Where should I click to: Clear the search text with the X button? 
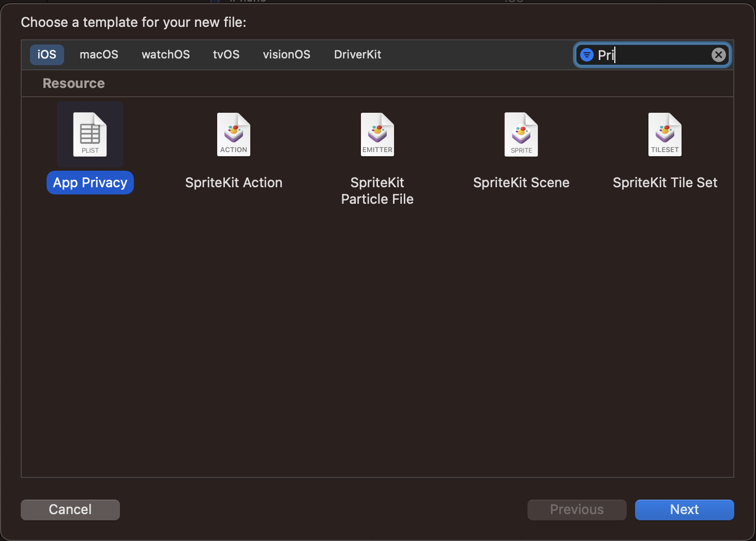coord(719,55)
